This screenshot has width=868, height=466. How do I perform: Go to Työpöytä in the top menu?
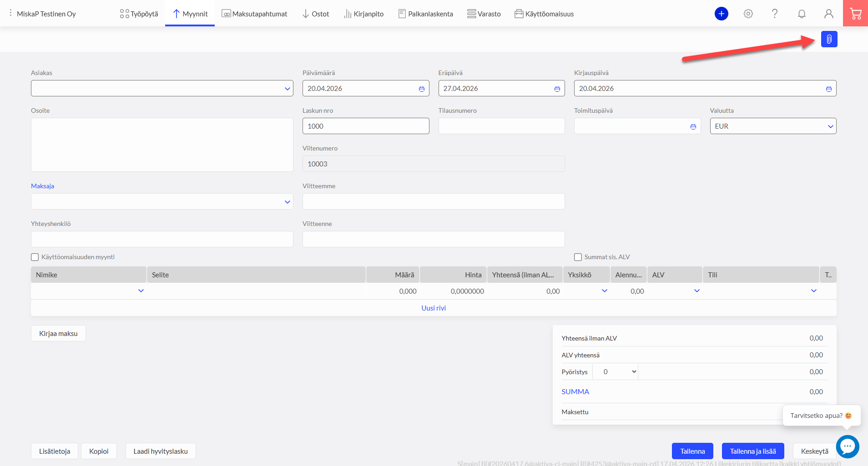(139, 14)
